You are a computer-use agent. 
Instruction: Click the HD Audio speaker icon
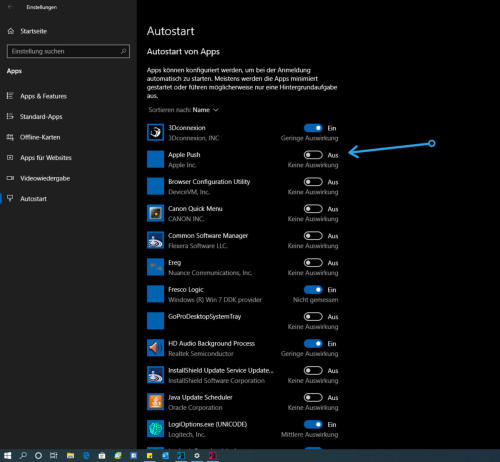(155, 348)
